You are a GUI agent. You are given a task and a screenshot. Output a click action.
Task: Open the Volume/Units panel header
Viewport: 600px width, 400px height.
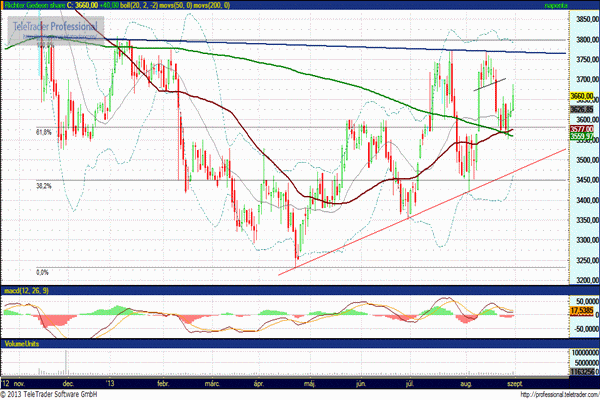tap(22, 343)
